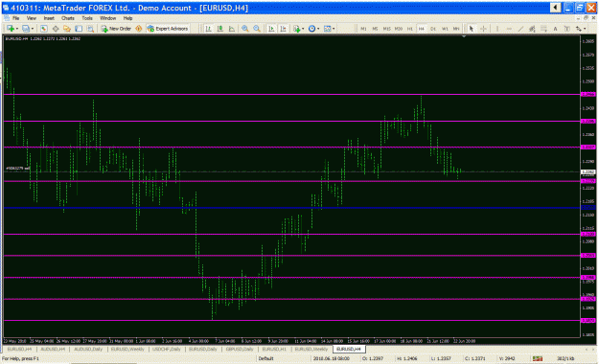Select the trendline drawing tool

click(x=520, y=29)
